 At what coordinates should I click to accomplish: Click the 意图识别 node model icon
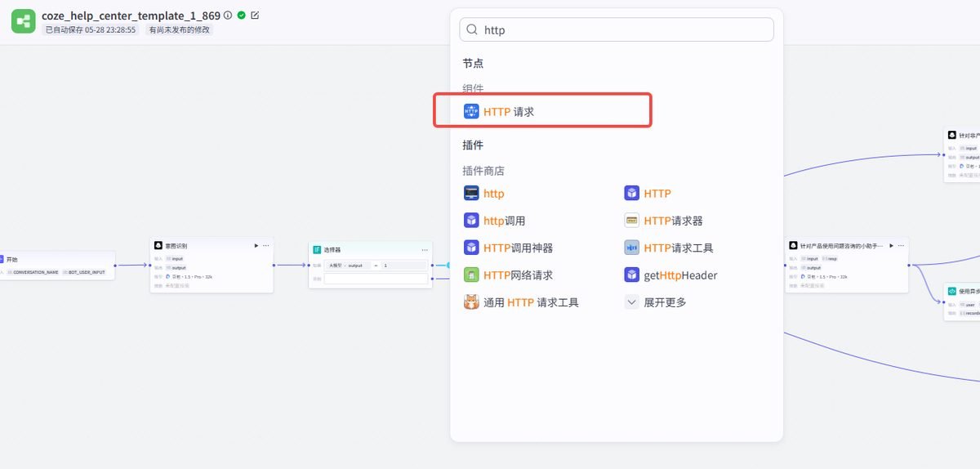167,277
